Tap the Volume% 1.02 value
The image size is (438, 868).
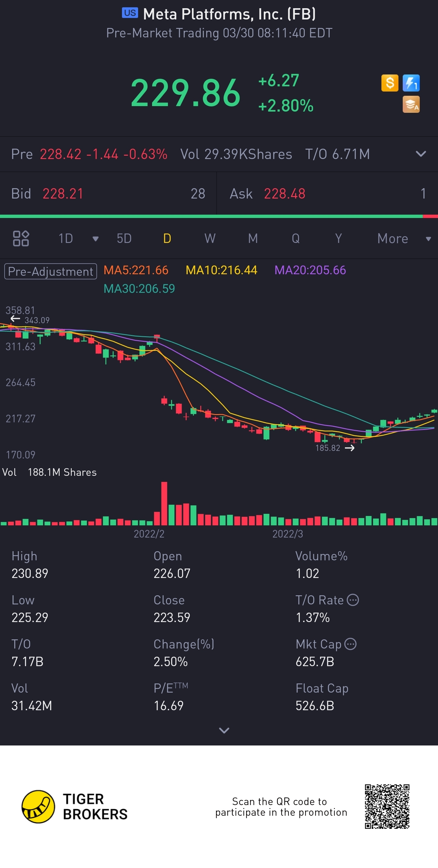[x=307, y=573]
